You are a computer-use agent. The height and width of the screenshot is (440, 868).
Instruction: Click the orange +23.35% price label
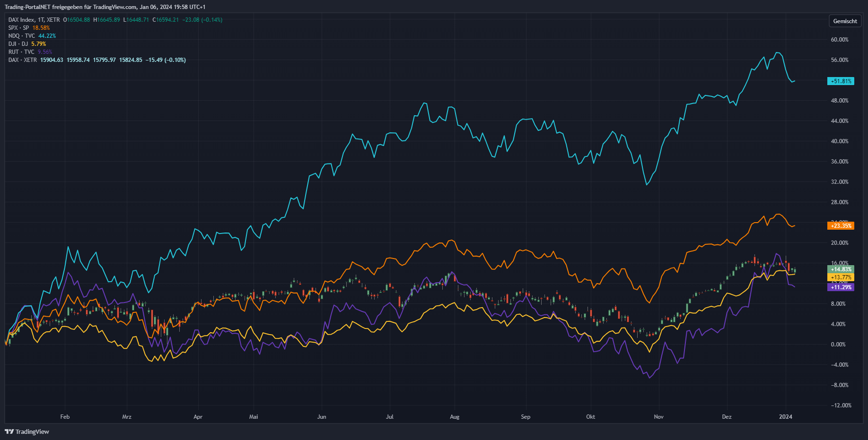(x=841, y=226)
